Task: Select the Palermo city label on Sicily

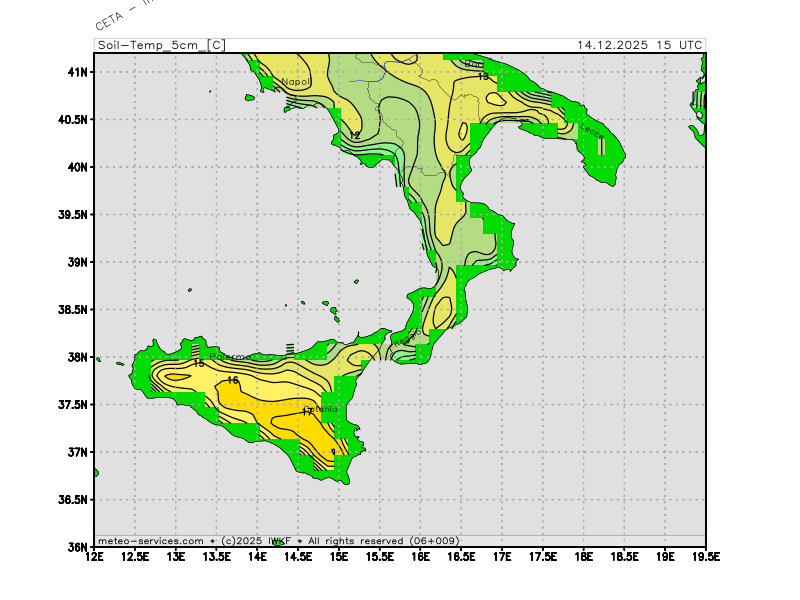Action: pos(232,357)
